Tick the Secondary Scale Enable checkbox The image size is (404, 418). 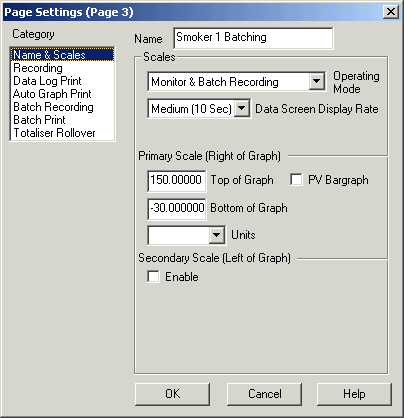point(153,276)
